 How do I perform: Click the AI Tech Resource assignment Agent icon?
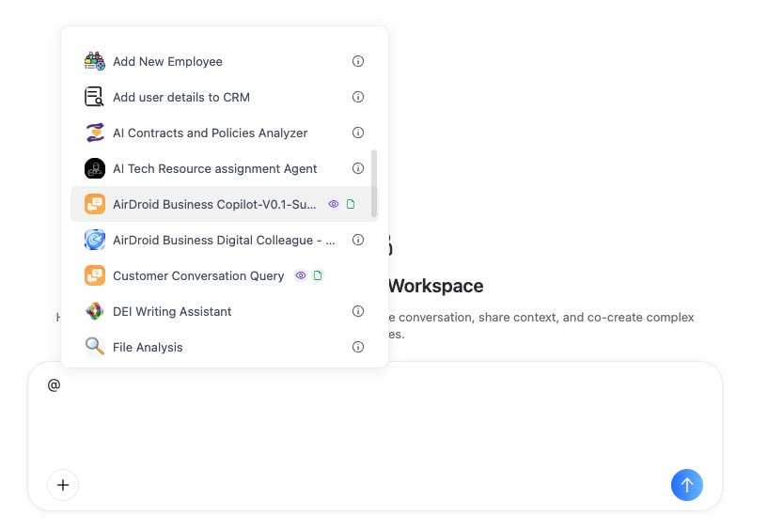[95, 168]
